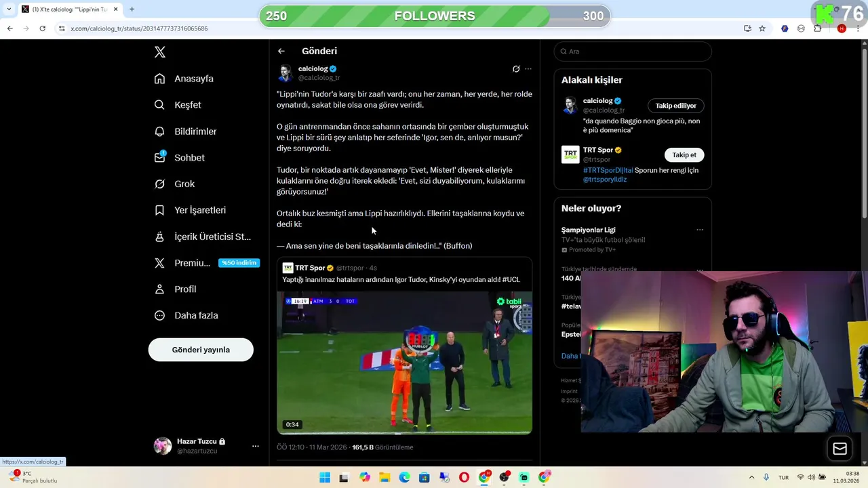Click the 161,5 B Görüntüleme view count

pos(382,447)
